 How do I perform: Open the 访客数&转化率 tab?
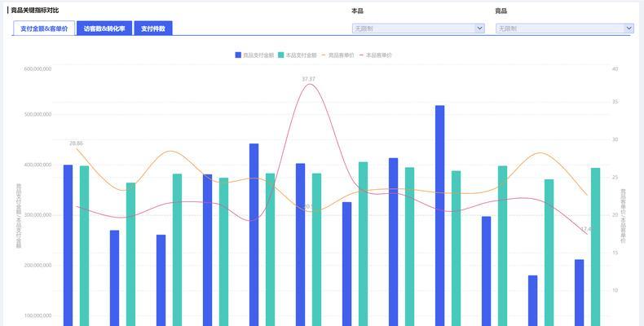tap(104, 29)
